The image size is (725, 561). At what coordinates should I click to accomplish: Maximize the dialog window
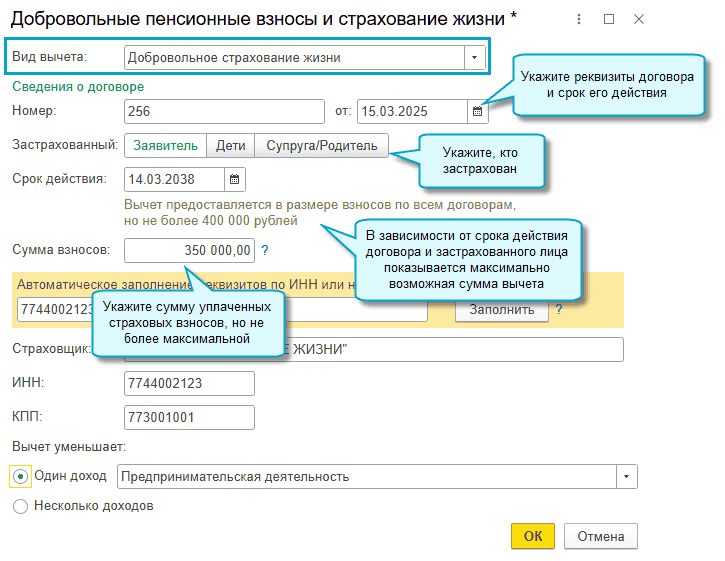coord(609,19)
